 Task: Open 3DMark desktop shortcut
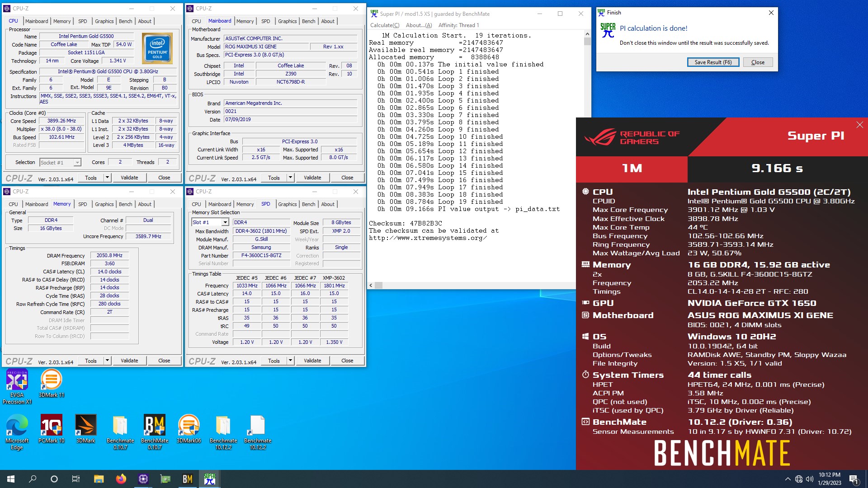tap(85, 429)
